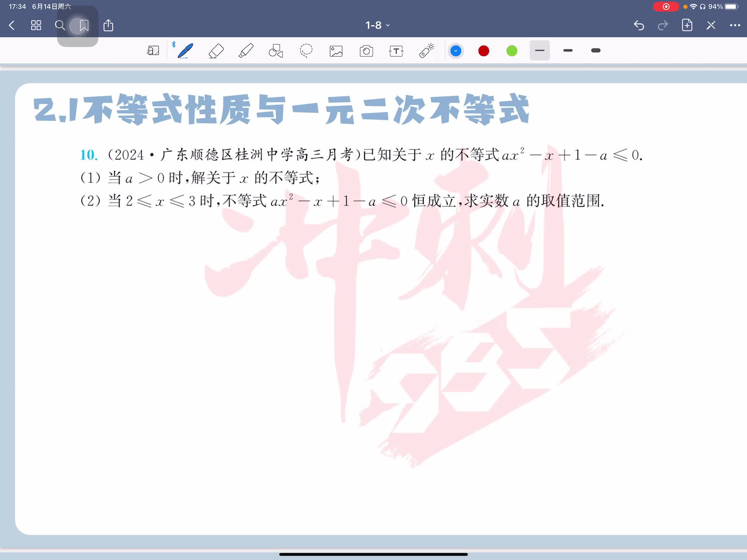Open the Shapes tool
The width and height of the screenshot is (747, 560).
(276, 51)
